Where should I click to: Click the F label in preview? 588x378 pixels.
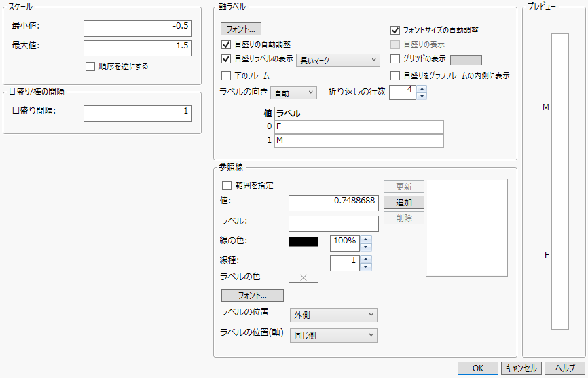click(547, 255)
